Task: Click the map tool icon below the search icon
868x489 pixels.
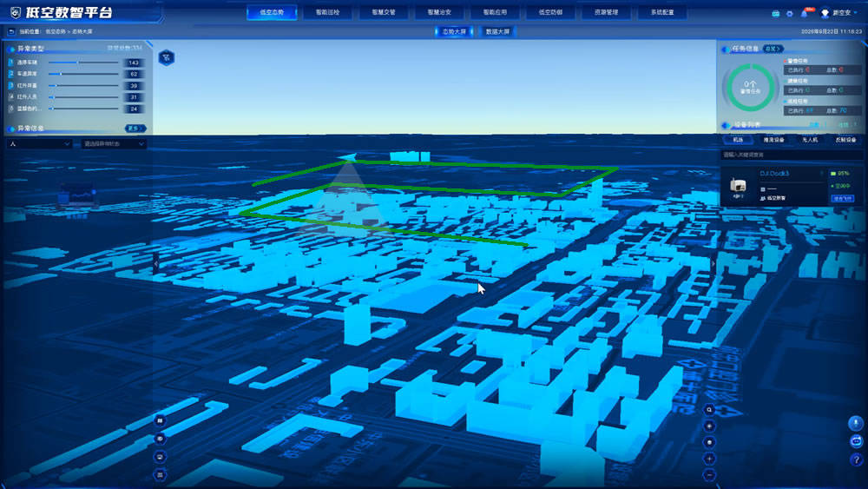Action: coord(709,426)
